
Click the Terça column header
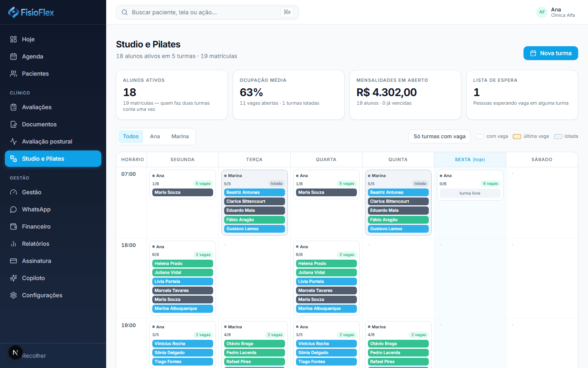point(254,159)
